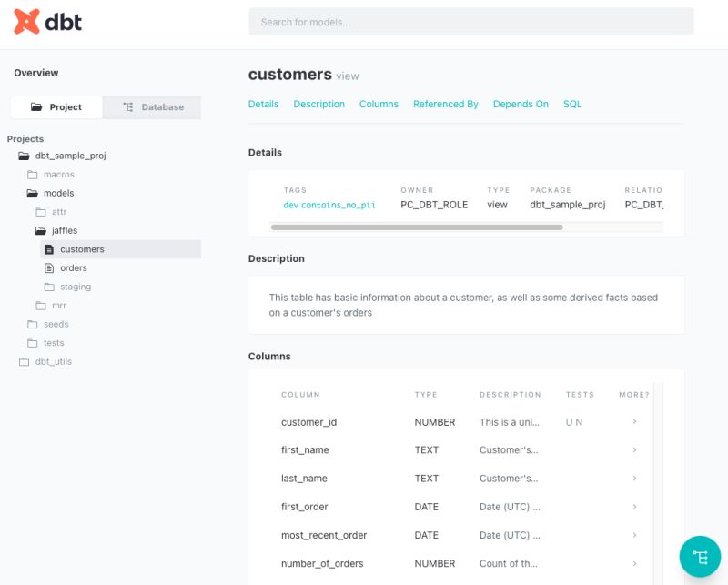This screenshot has width=728, height=585.
Task: Expand the number_of_orders column details
Action: point(634,563)
